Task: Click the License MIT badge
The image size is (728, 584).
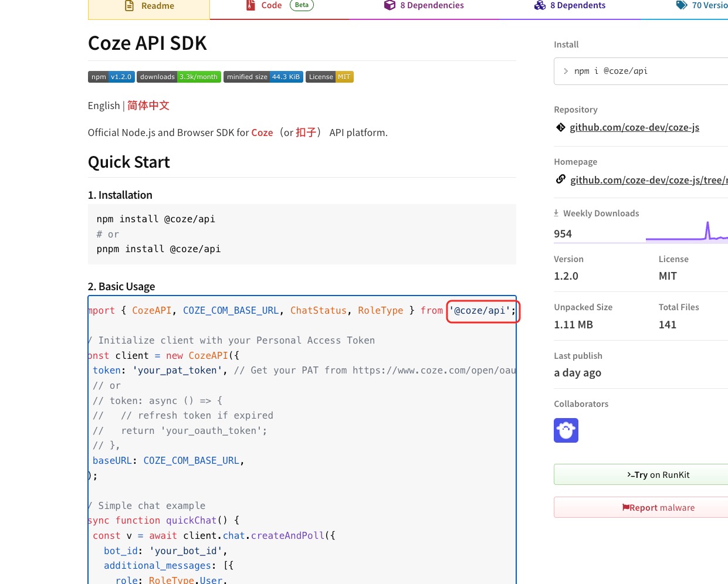Action: [330, 77]
